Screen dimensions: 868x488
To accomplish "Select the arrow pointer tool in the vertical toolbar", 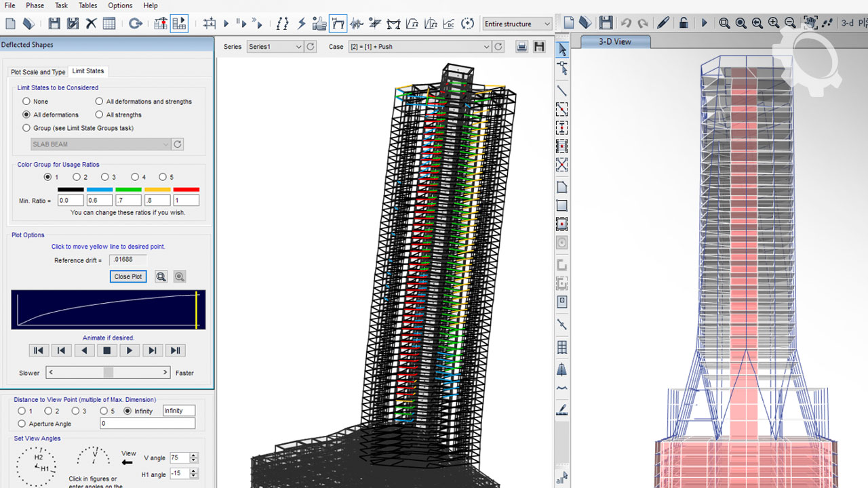I will tap(562, 50).
